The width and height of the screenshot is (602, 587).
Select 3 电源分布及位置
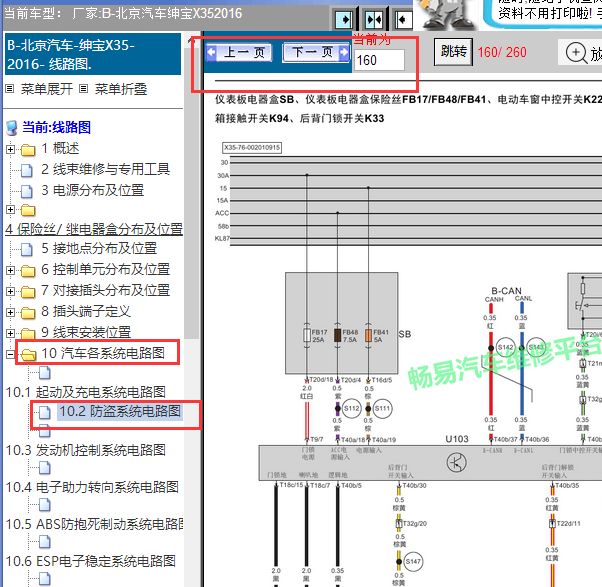point(93,190)
